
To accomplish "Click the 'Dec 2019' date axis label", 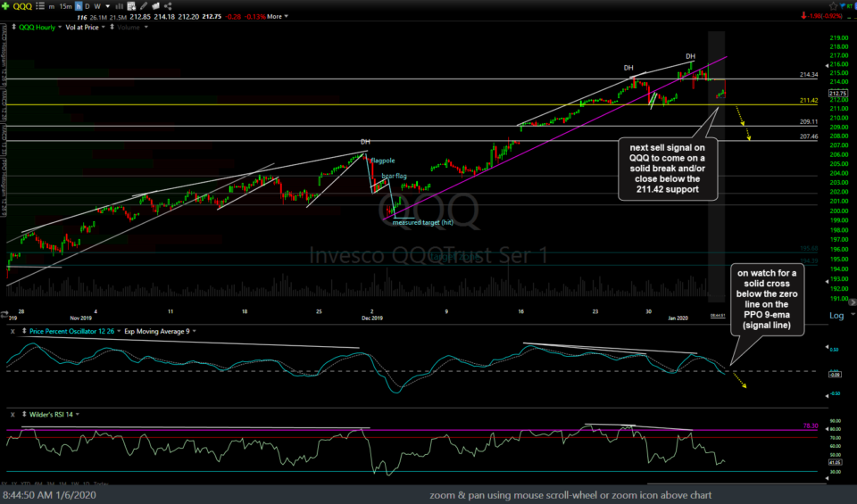I will coord(372,318).
